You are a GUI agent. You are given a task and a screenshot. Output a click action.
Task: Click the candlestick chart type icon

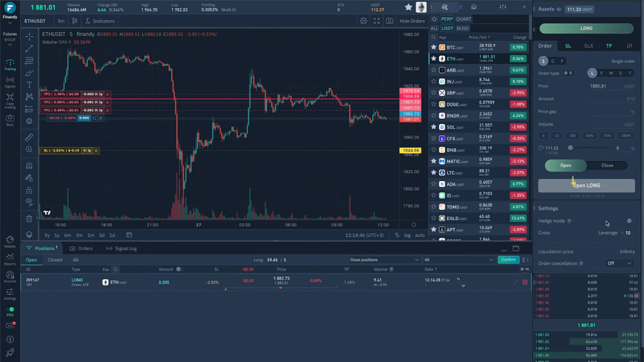75,21
